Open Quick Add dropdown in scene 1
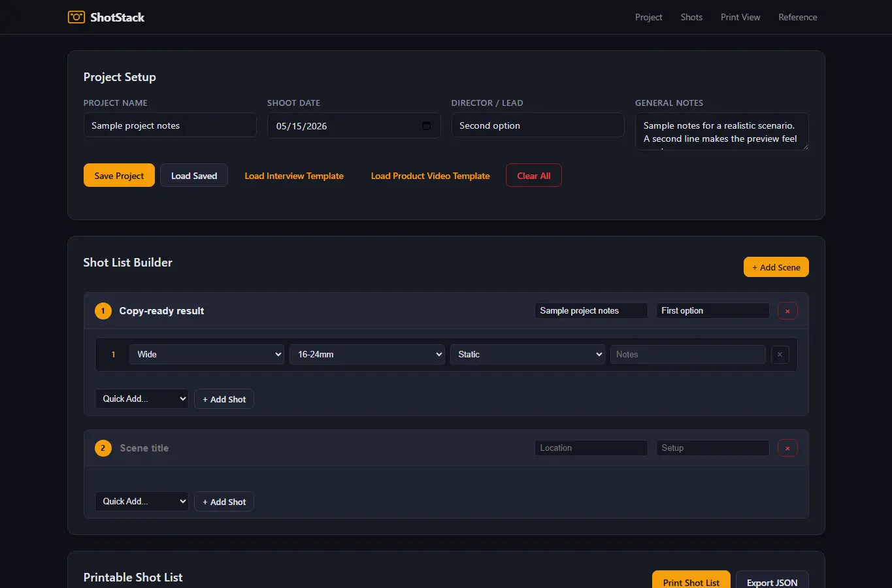Screen dimensions: 892x588 coord(142,399)
